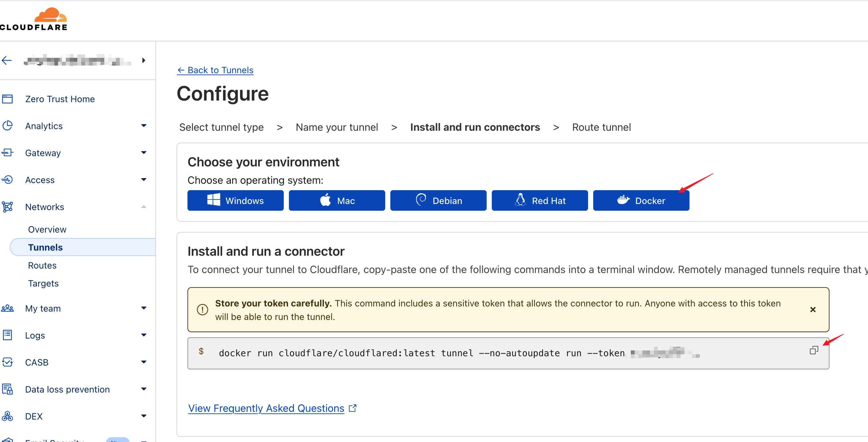
Task: Go to Name your tunnel step
Action: click(x=337, y=127)
